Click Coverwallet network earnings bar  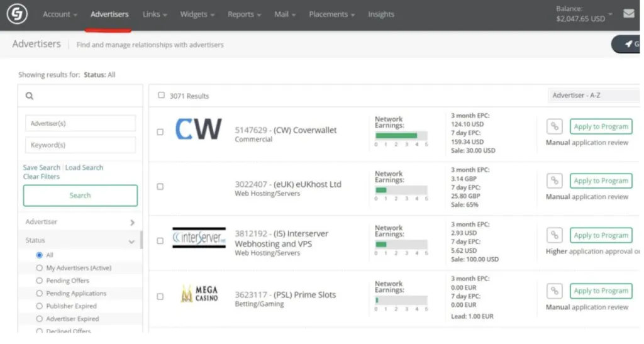(x=401, y=135)
